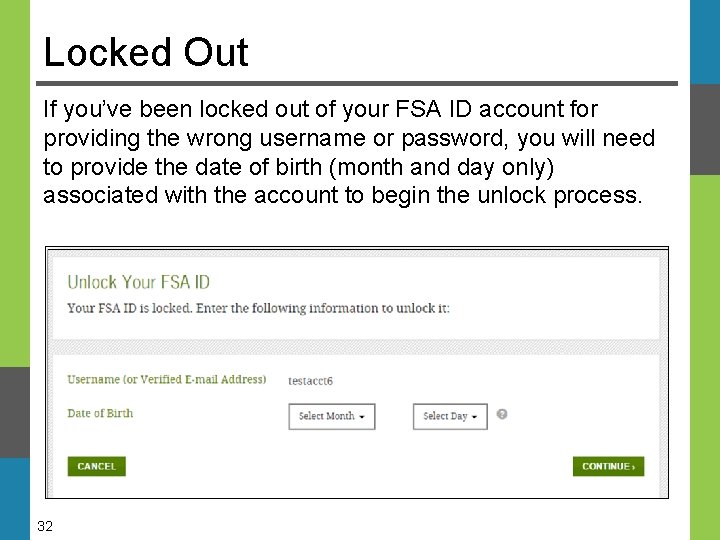This screenshot has width=720, height=540.
Task: Click the Unlock Your FSA ID heading
Action: [x=138, y=283]
